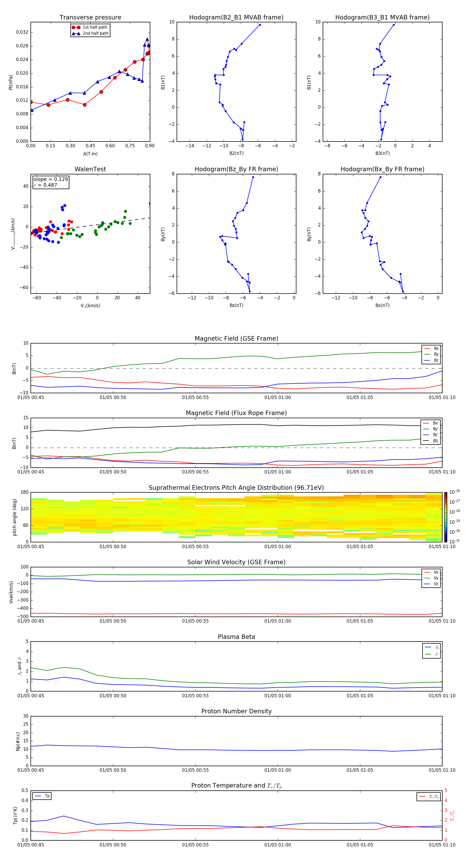Select the '2nd half path' legend entry
The height and width of the screenshot is (868, 473).
click(90, 33)
